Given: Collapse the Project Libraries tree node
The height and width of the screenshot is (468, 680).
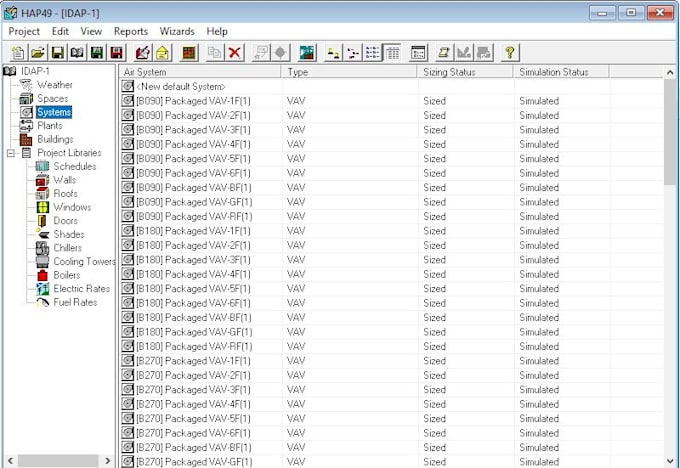Looking at the screenshot, I should tap(10, 153).
